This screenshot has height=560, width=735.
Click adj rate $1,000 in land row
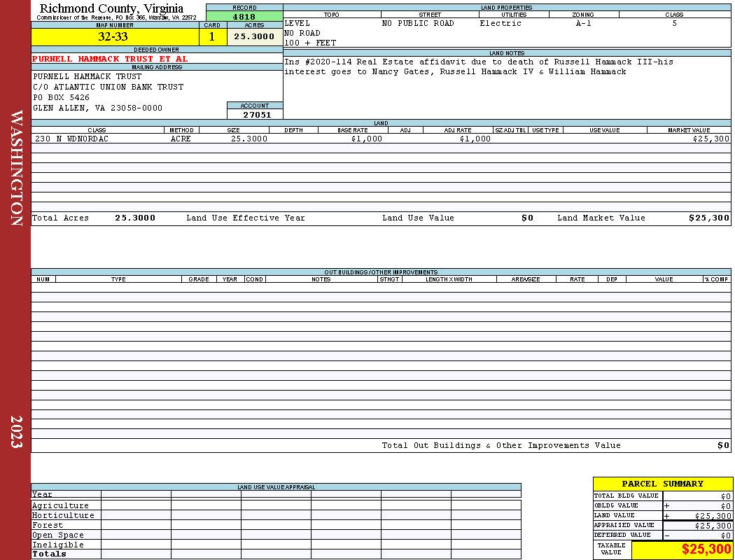coord(475,139)
